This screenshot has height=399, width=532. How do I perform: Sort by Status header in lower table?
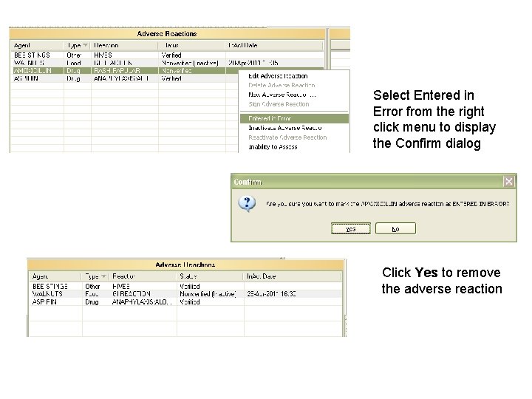[x=210, y=276]
